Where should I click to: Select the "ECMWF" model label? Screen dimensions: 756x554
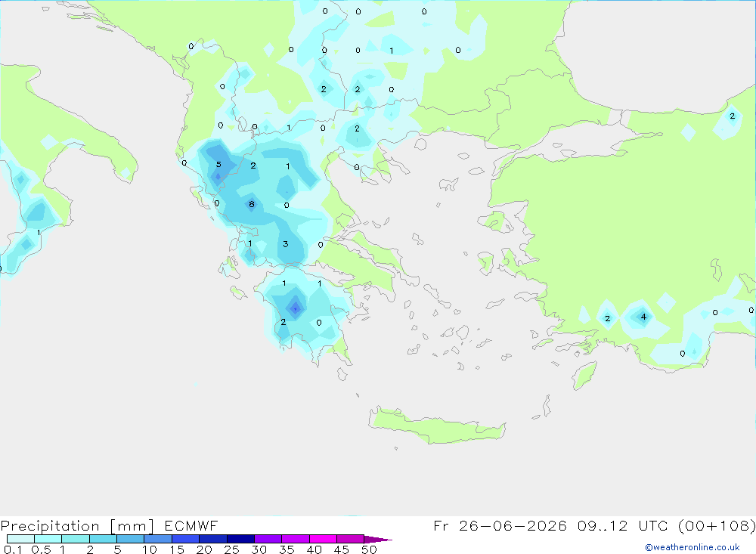pyautogui.click(x=191, y=525)
